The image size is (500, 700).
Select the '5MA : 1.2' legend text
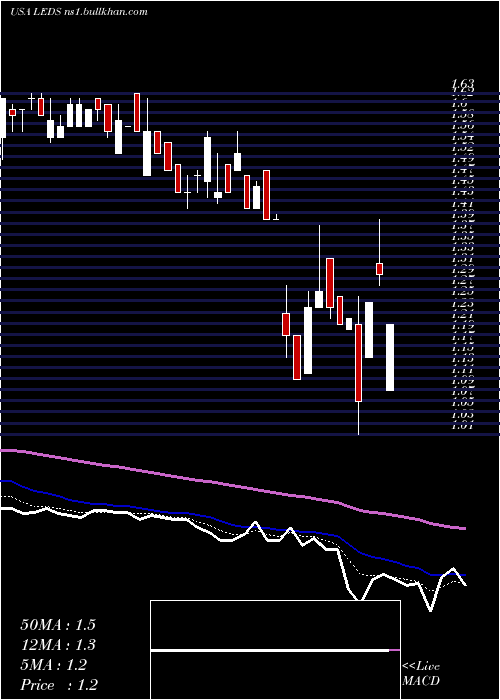(x=54, y=665)
